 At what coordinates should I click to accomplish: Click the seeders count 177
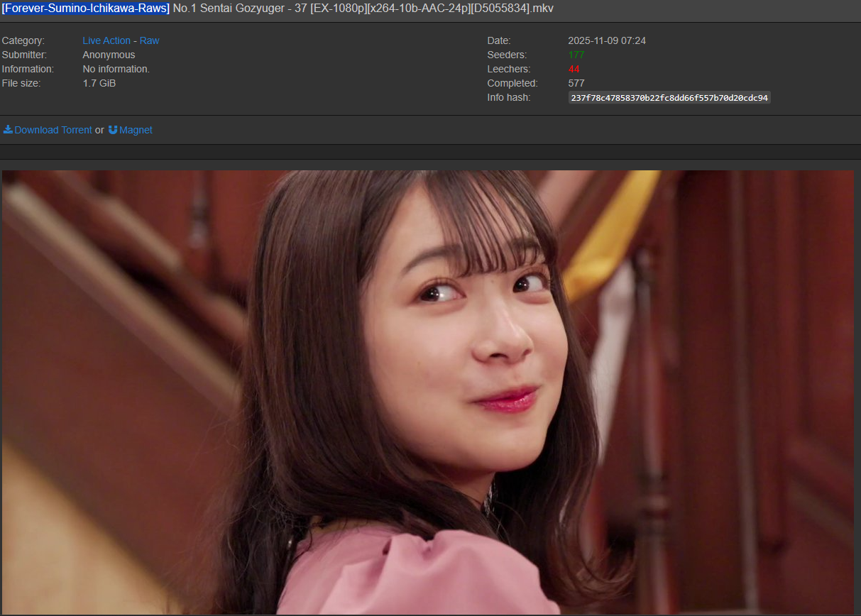576,55
